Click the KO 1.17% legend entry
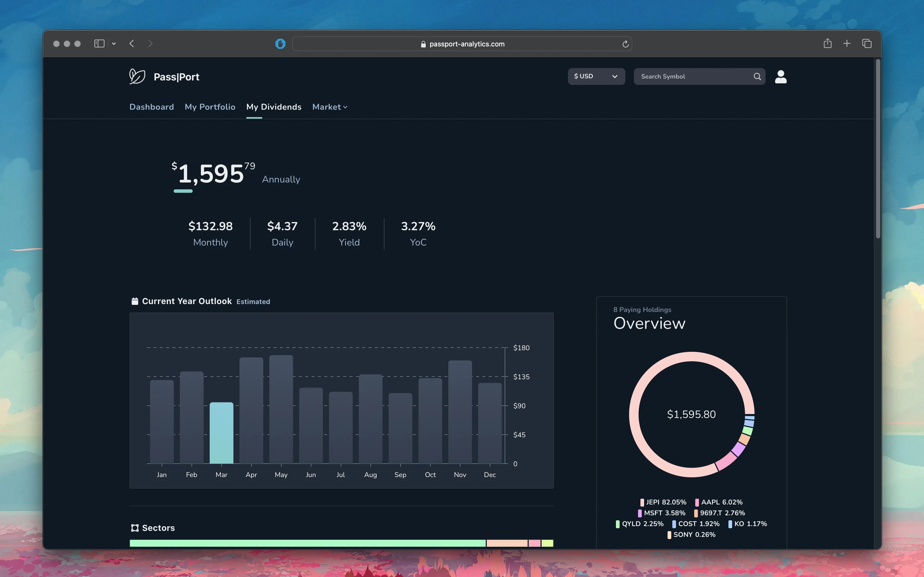The width and height of the screenshot is (924, 577). [x=747, y=523]
